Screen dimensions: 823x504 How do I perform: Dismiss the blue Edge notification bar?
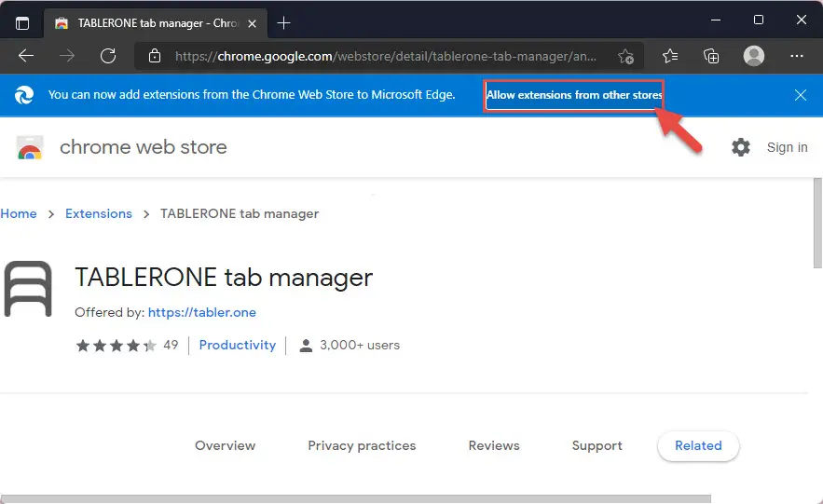click(801, 95)
